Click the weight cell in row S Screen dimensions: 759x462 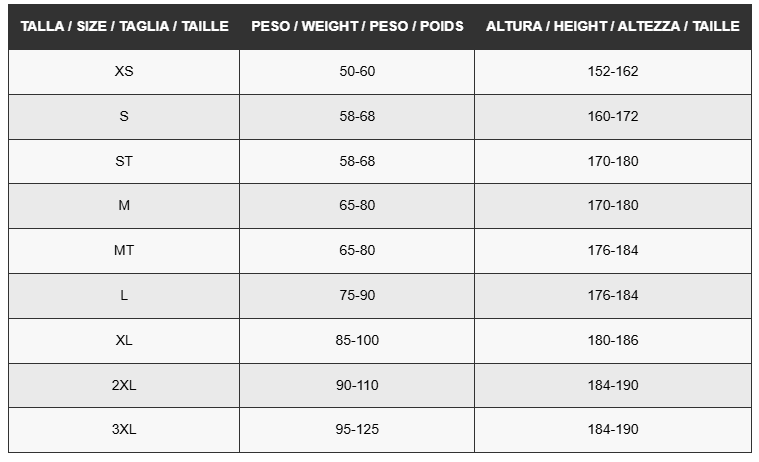tap(357, 117)
